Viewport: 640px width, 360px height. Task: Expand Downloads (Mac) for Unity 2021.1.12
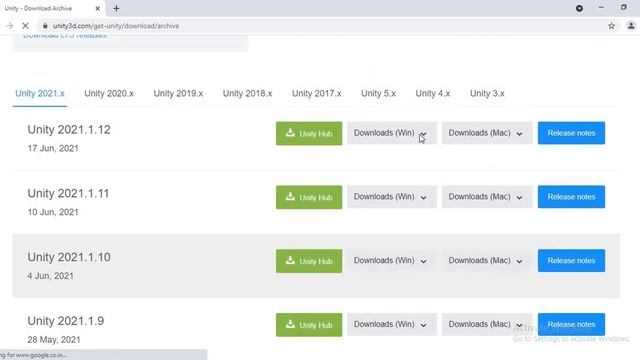[x=487, y=133]
